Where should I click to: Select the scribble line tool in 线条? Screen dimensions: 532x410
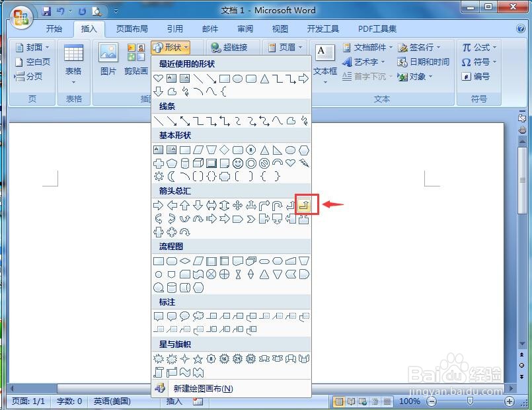tap(305, 121)
